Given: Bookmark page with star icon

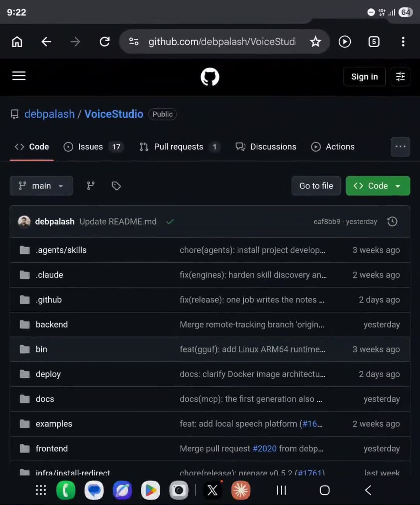Looking at the screenshot, I should (x=315, y=42).
